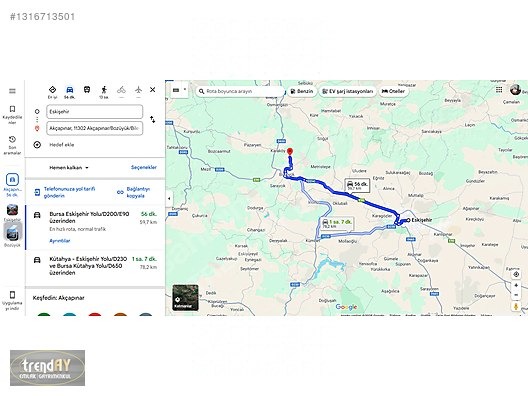Open Son aramalar recent searches
The height and width of the screenshot is (396, 528).
[12, 145]
